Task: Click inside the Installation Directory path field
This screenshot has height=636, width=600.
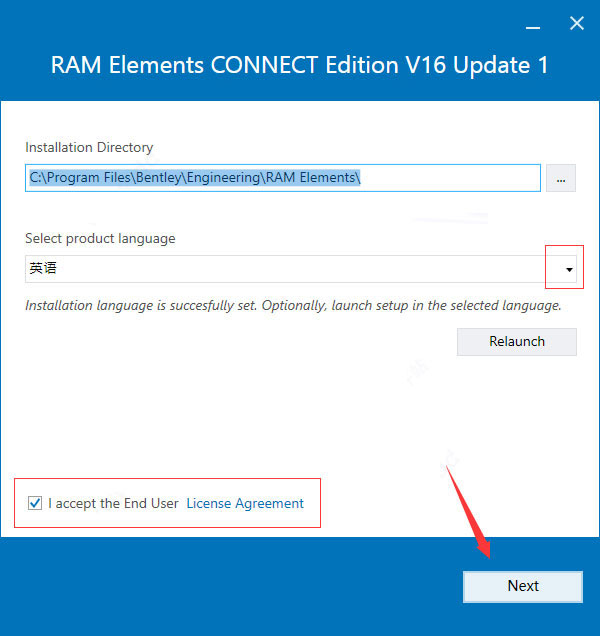Action: pos(283,178)
